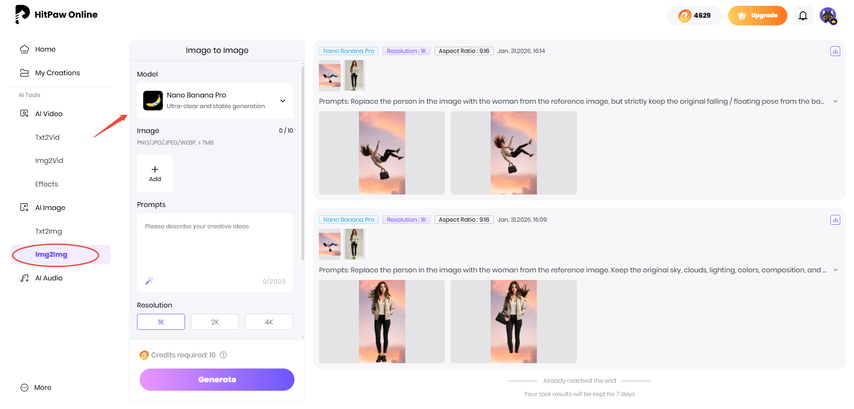Click the help icon next to credits required
The image size is (854, 409).
tap(223, 355)
